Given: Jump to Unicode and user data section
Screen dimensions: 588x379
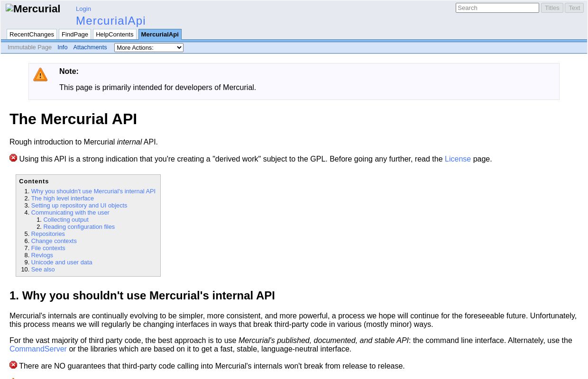Looking at the screenshot, I should click(x=62, y=262).
